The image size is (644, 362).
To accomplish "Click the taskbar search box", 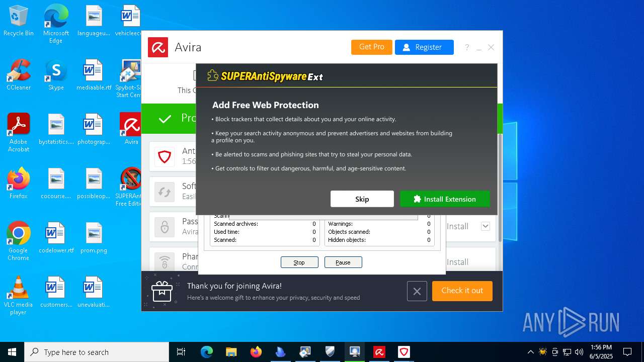I will pos(97,352).
